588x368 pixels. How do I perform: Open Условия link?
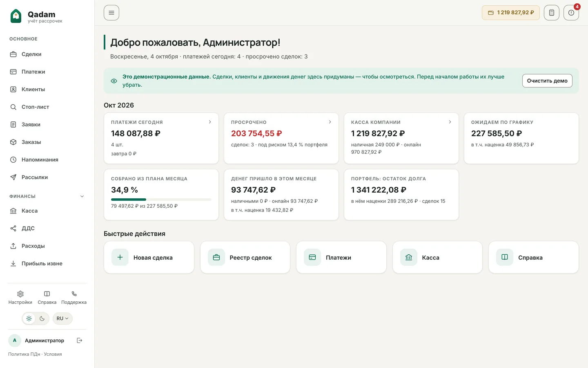tap(53, 355)
